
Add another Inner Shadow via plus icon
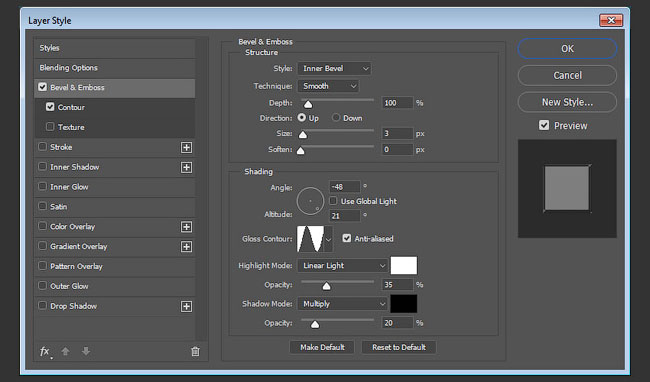[187, 167]
